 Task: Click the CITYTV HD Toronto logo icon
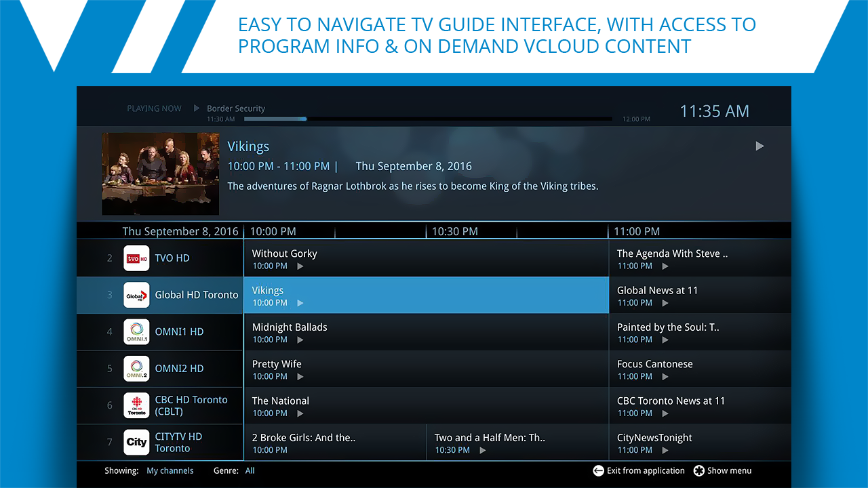(136, 442)
